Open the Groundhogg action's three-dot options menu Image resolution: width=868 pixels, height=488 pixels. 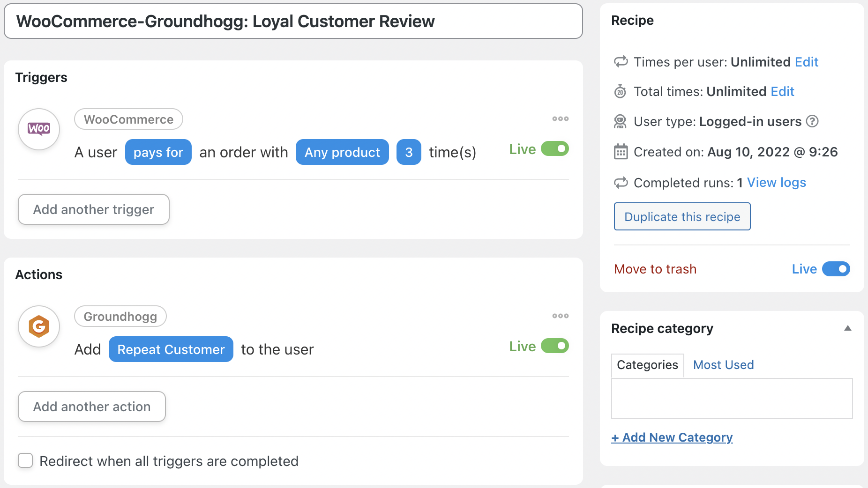click(560, 316)
